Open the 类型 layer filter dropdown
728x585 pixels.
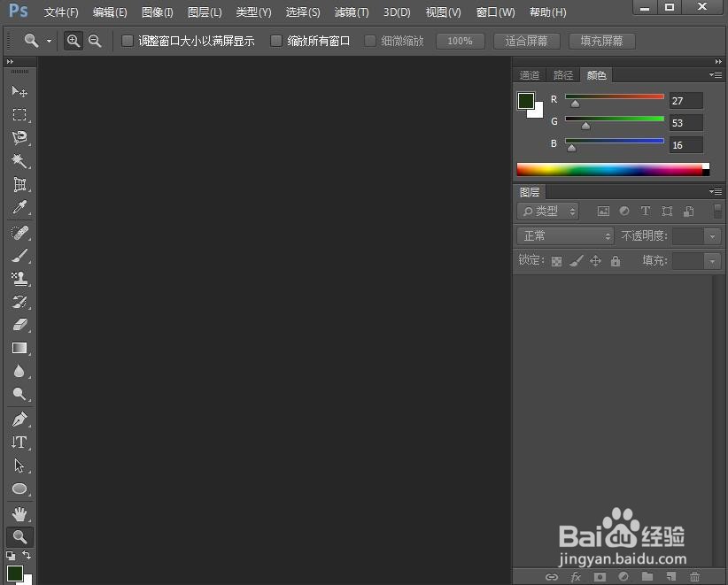(548, 212)
